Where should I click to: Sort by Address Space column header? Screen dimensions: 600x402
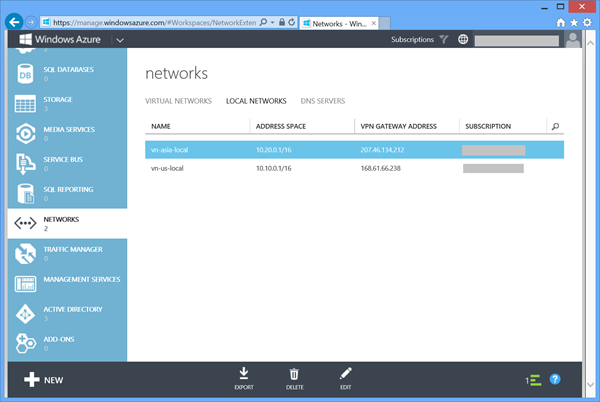tap(280, 126)
